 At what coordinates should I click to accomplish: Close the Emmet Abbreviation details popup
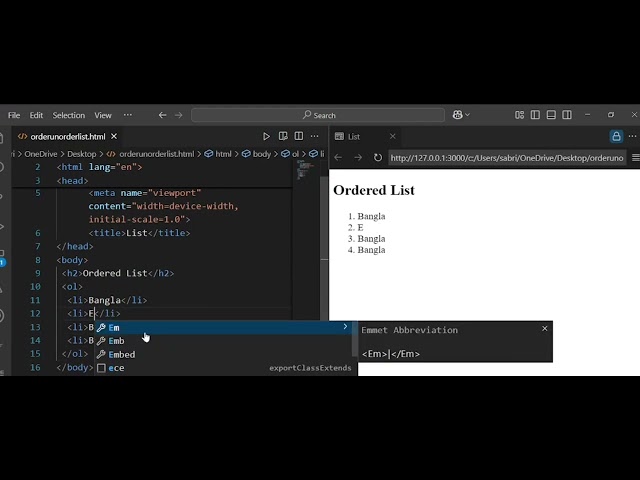click(x=544, y=329)
